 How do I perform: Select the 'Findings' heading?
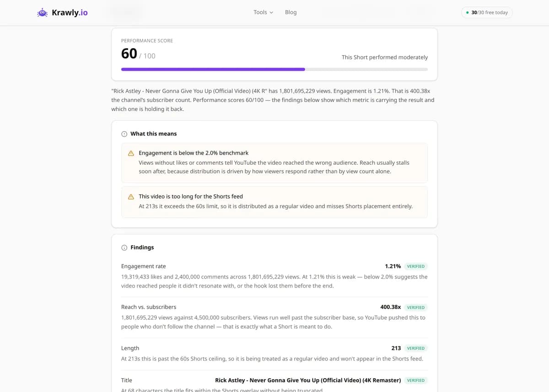tap(142, 247)
